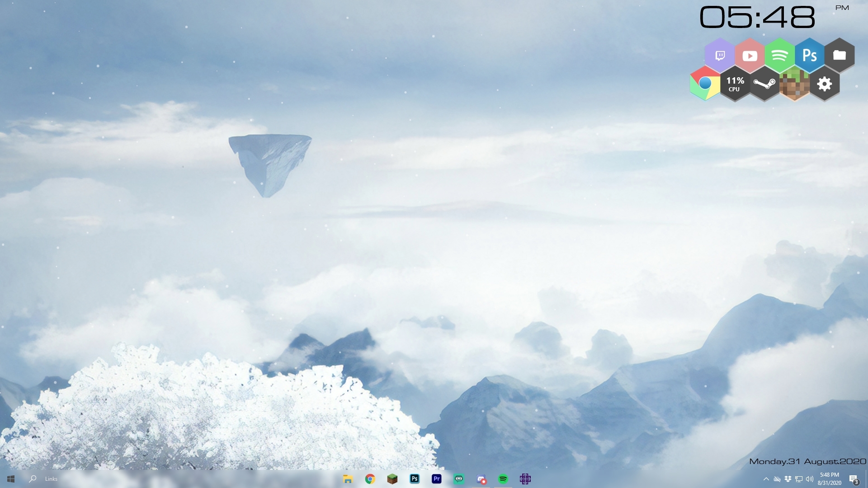Click the purple knot icon in taskbar

(525, 479)
